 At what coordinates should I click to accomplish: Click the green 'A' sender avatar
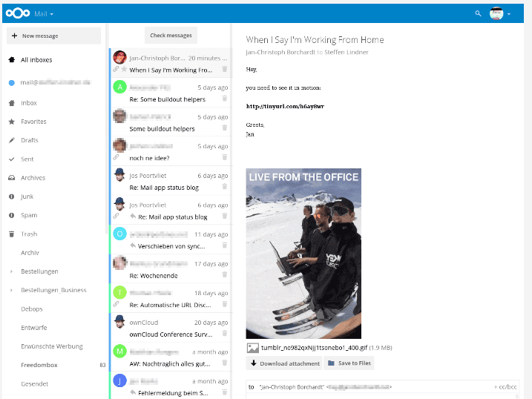click(x=119, y=87)
